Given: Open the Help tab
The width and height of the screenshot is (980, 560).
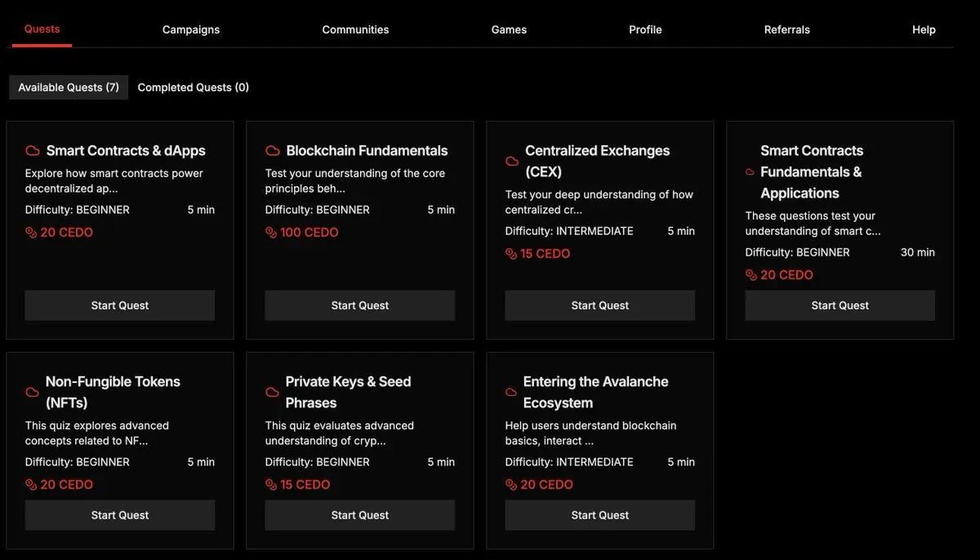Looking at the screenshot, I should pyautogui.click(x=924, y=29).
